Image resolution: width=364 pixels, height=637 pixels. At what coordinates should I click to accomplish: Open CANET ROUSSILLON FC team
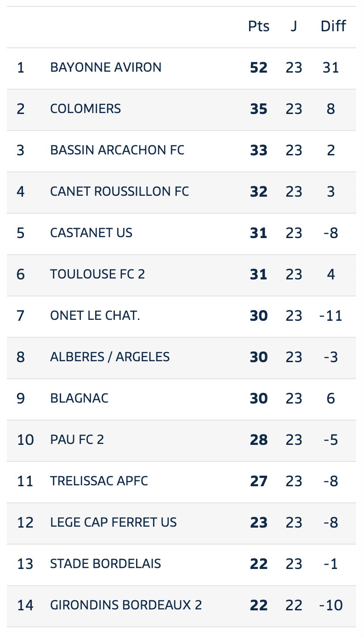pyautogui.click(x=119, y=192)
